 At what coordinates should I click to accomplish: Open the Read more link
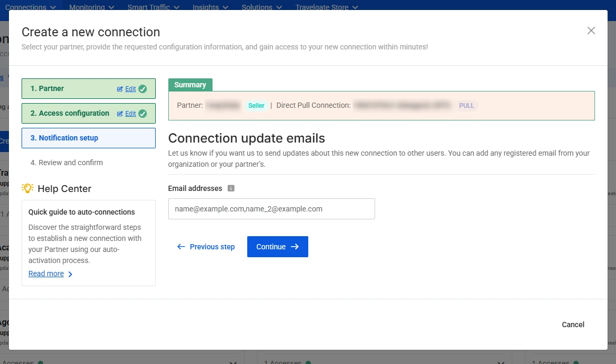tap(46, 274)
